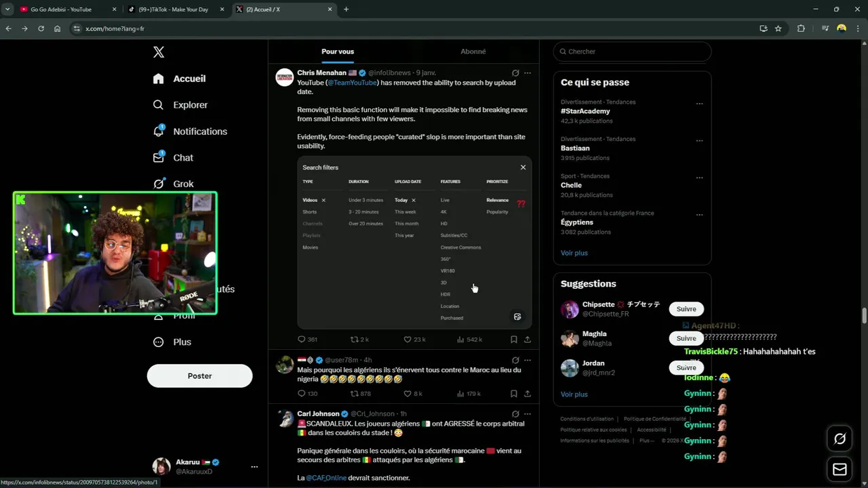Open the #StarAcademy trend
868x488 pixels.
pos(585,111)
